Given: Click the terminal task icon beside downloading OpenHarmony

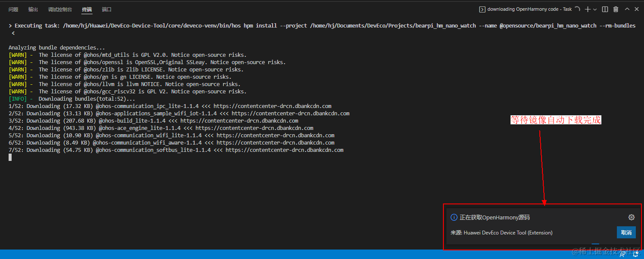Looking at the screenshot, I should pos(483,9).
